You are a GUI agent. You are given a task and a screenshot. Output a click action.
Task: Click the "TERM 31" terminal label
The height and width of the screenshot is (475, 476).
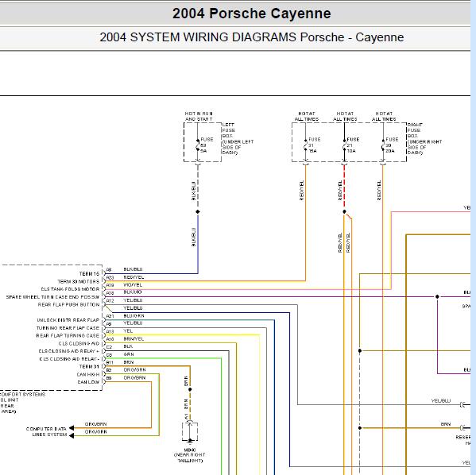point(89,367)
